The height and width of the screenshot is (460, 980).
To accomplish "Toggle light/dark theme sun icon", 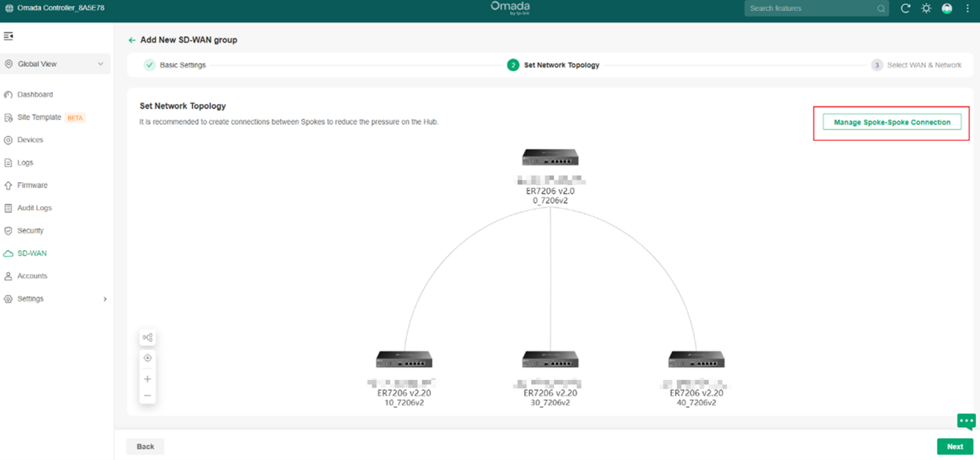I will click(x=926, y=8).
